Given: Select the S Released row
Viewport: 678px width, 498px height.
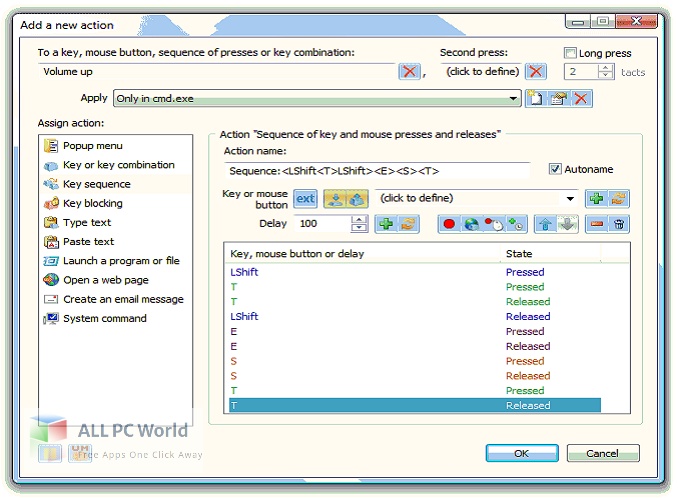Looking at the screenshot, I should pyautogui.click(x=415, y=376).
